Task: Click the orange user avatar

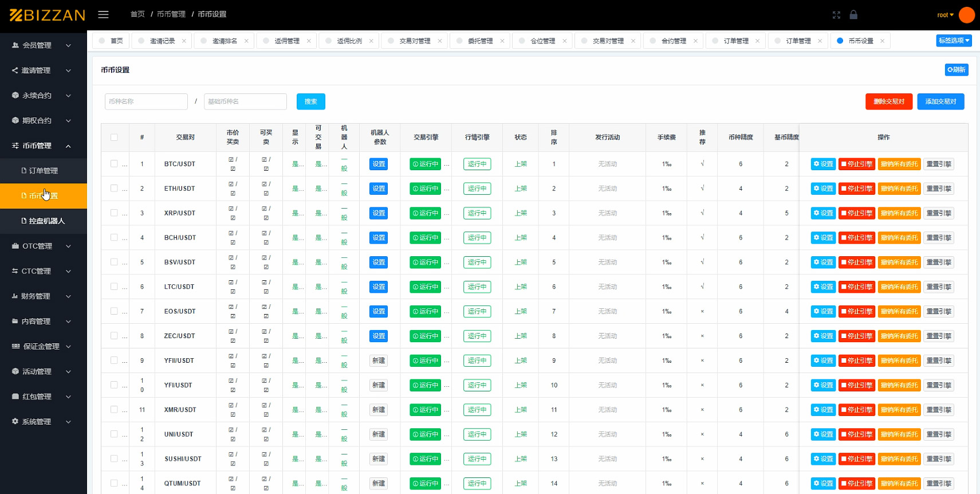Action: coord(967,15)
